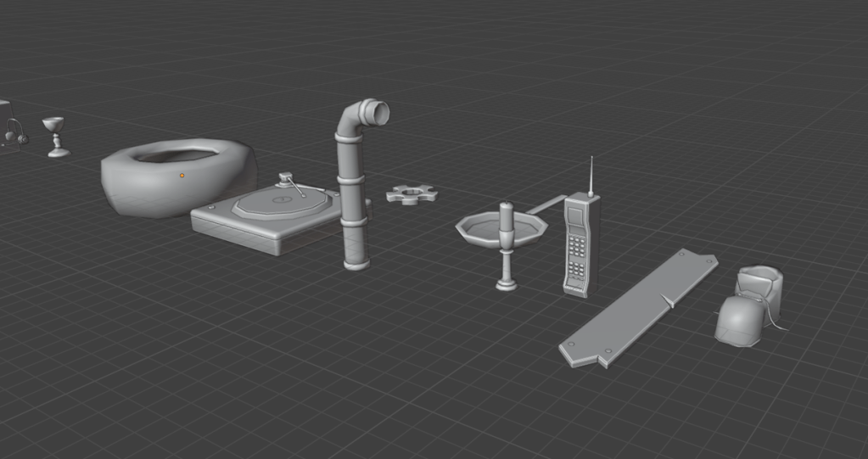Click the octagonal dish object
This screenshot has width=868, height=459.
pos(479,228)
